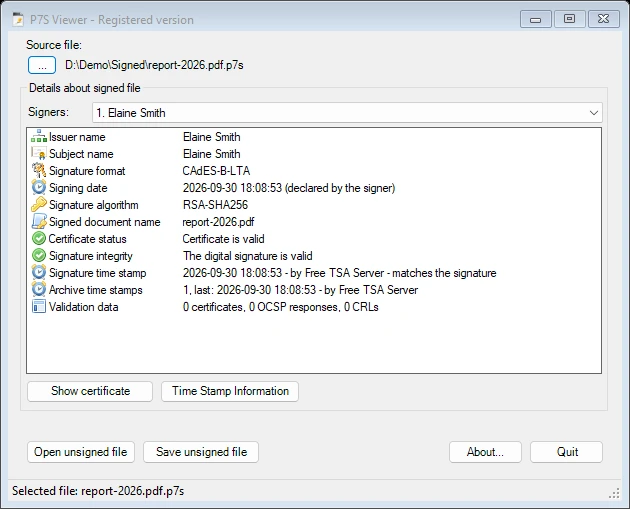Click the validation data '0 certificates' value
The width and height of the screenshot is (630, 509).
pyautogui.click(x=280, y=307)
